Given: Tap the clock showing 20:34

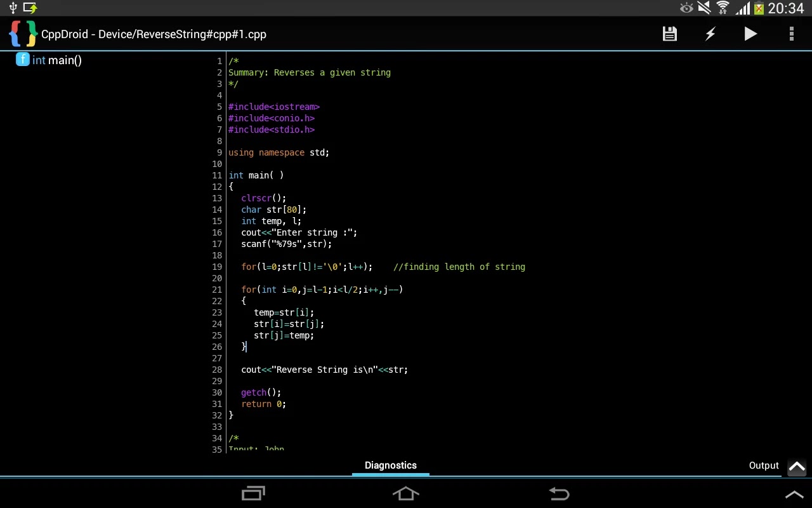Looking at the screenshot, I should click(785, 8).
